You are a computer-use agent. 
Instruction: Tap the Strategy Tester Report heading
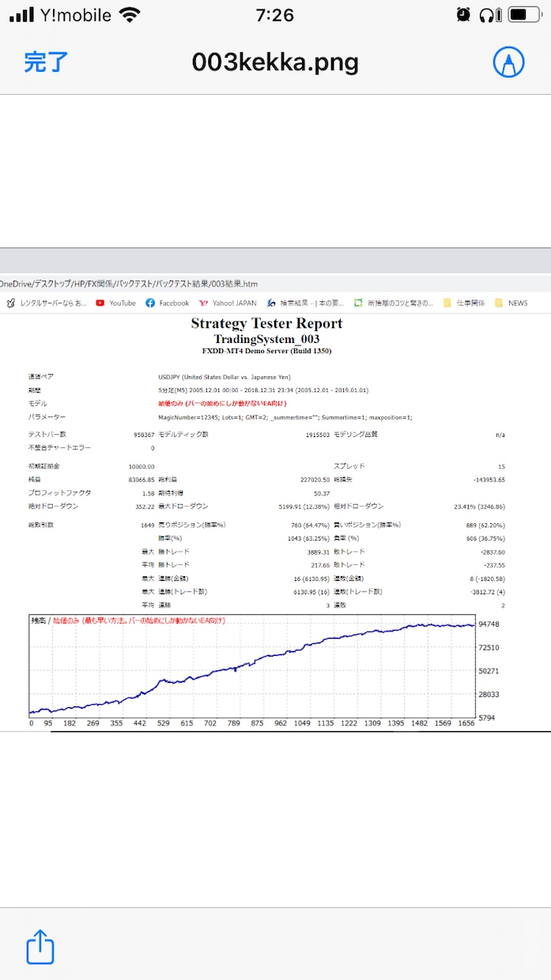266,323
